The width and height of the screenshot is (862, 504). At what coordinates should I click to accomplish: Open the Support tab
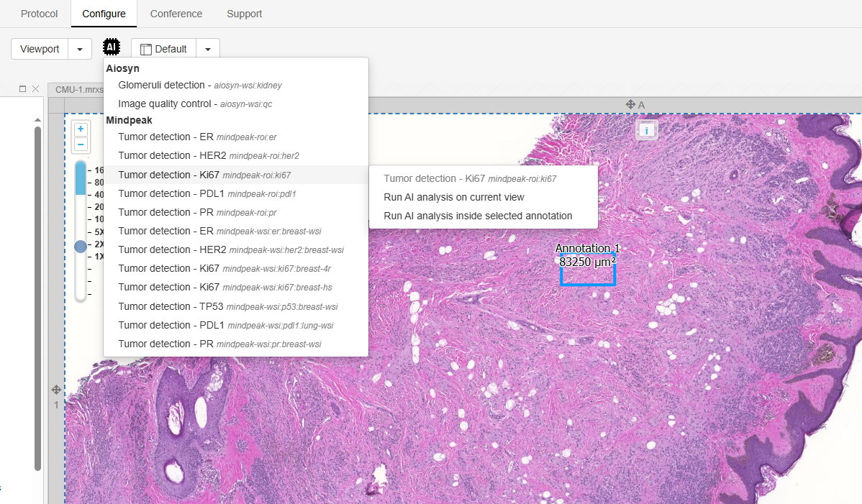244,14
